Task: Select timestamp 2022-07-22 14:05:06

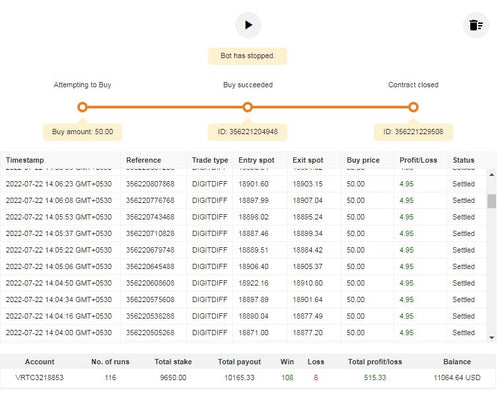Action: coord(59,266)
